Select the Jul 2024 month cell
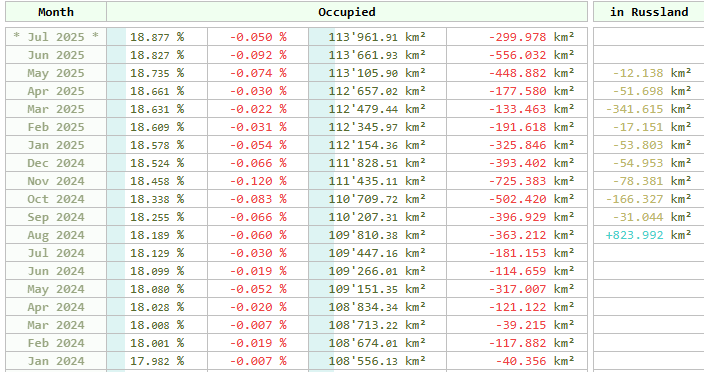Viewport: 704px width, 372px height. (x=56, y=253)
